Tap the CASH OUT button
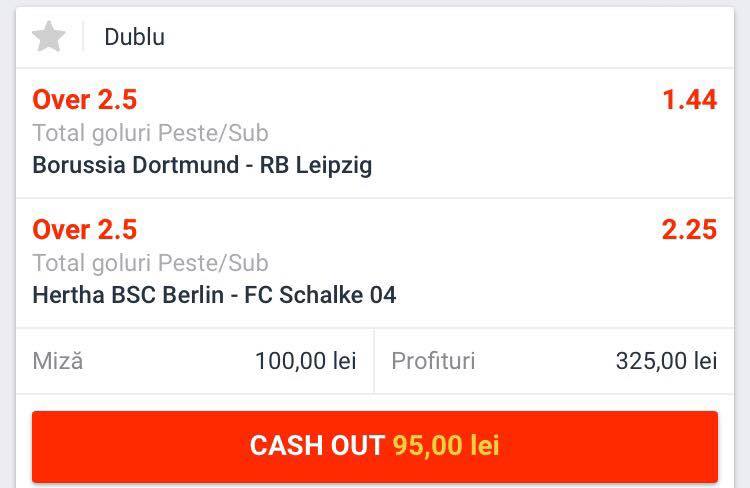 point(375,446)
